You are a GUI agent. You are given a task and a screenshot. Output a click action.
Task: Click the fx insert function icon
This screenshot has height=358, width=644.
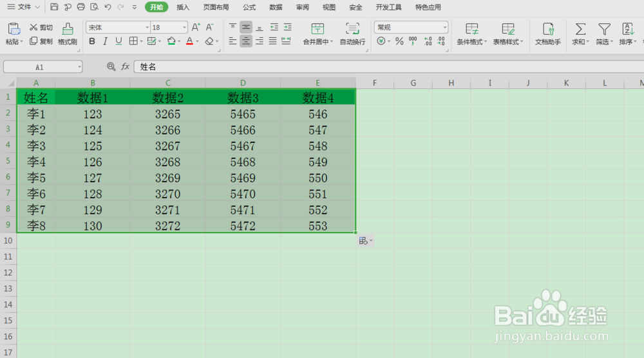pos(126,66)
